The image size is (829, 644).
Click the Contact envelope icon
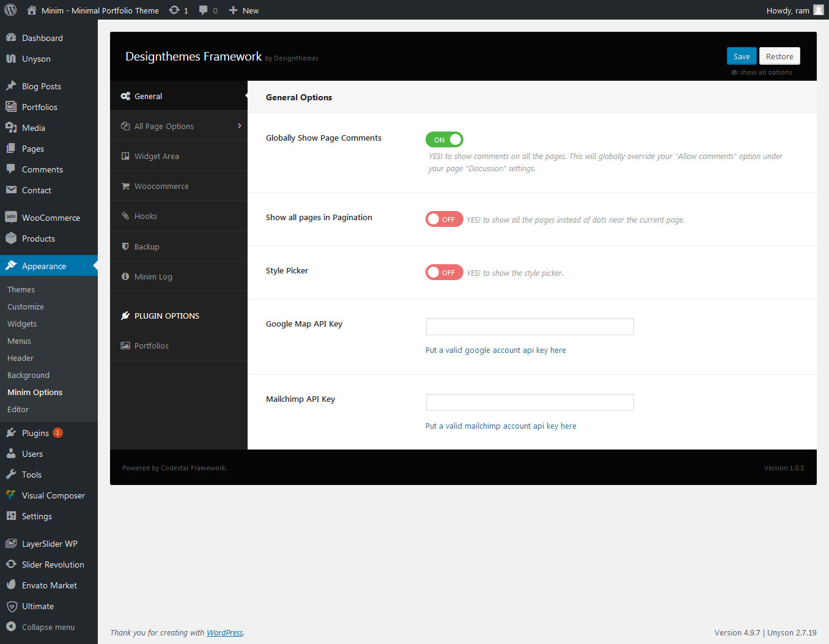11,190
